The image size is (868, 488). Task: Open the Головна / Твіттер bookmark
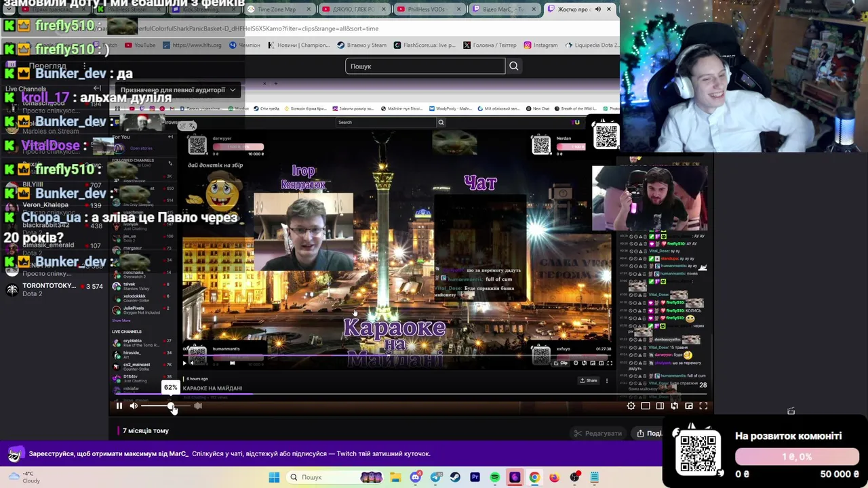click(490, 45)
